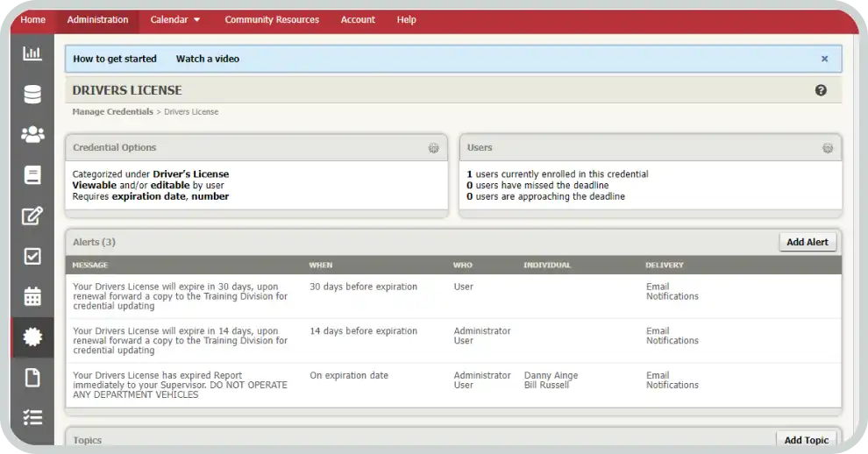Select the credentials badge sidebar icon
The width and height of the screenshot is (868, 454).
(x=32, y=337)
